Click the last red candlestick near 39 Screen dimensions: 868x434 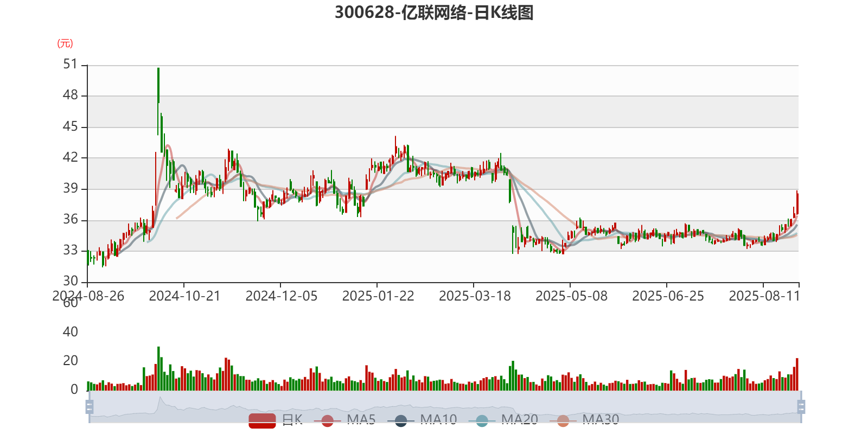click(797, 203)
